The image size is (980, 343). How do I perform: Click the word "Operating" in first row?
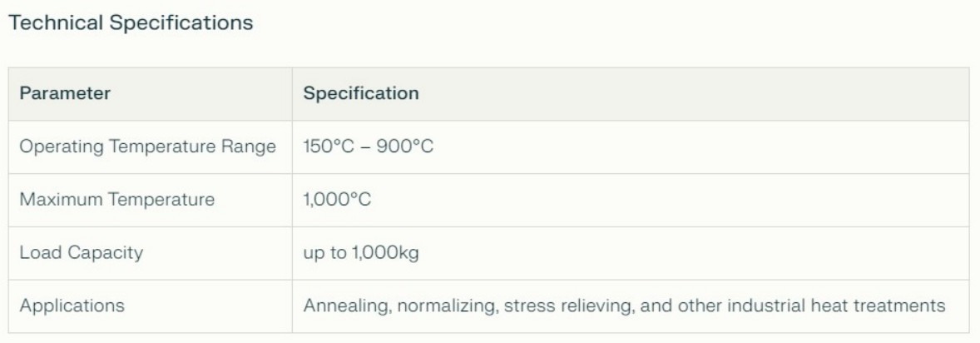pyautogui.click(x=53, y=147)
